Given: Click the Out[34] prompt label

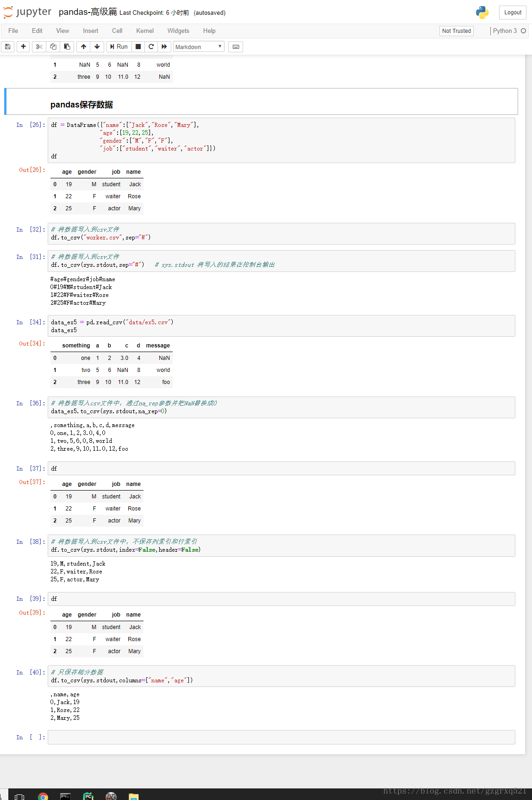Looking at the screenshot, I should point(32,344).
